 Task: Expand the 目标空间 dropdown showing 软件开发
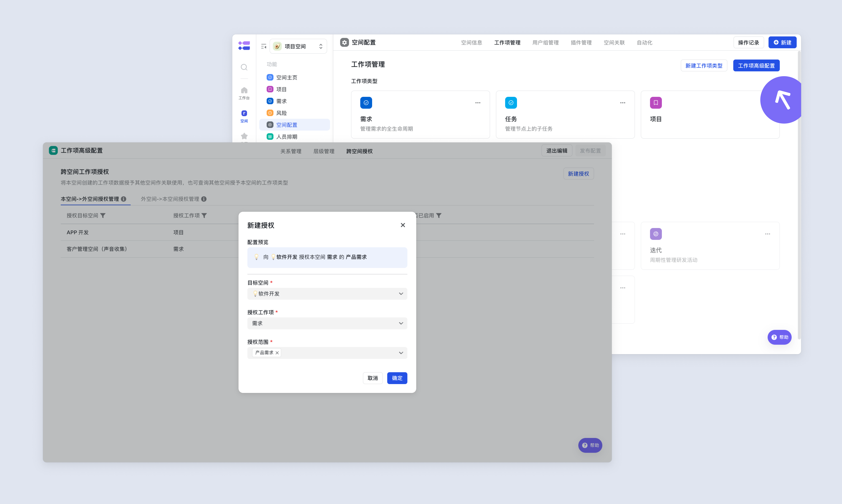coord(327,294)
